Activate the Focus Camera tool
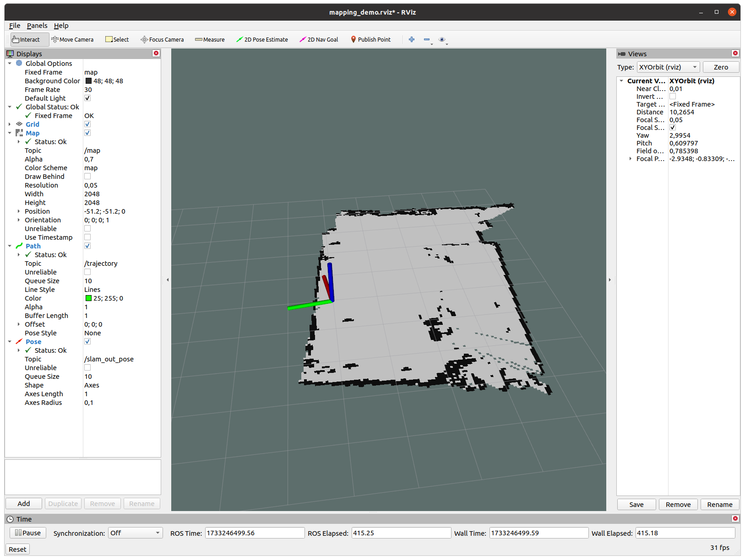 point(162,40)
